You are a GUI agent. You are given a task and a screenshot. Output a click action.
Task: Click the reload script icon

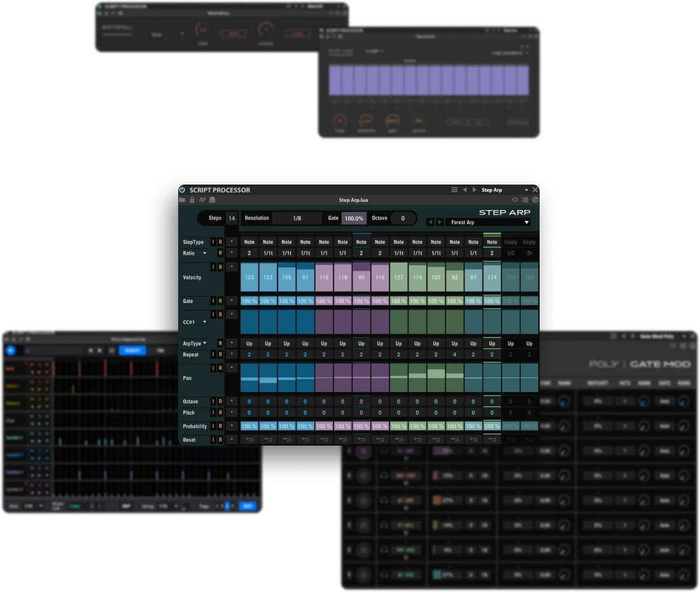point(515,200)
